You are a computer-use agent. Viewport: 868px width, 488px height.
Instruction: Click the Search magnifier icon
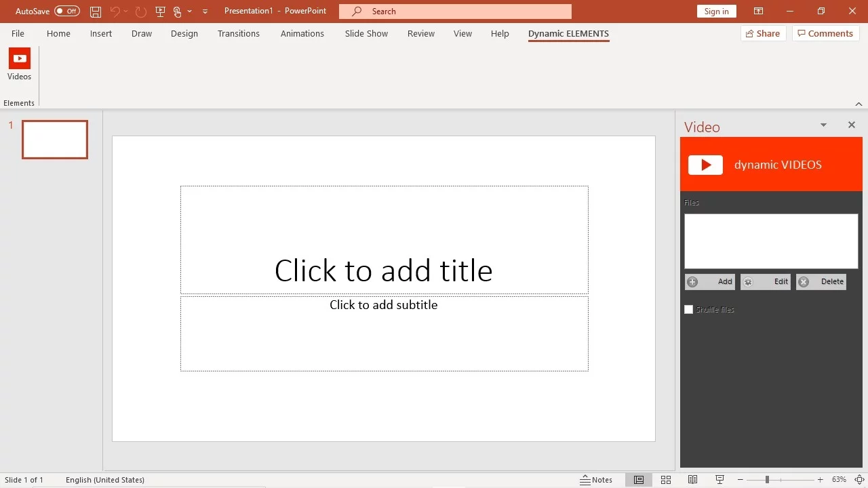coord(357,12)
